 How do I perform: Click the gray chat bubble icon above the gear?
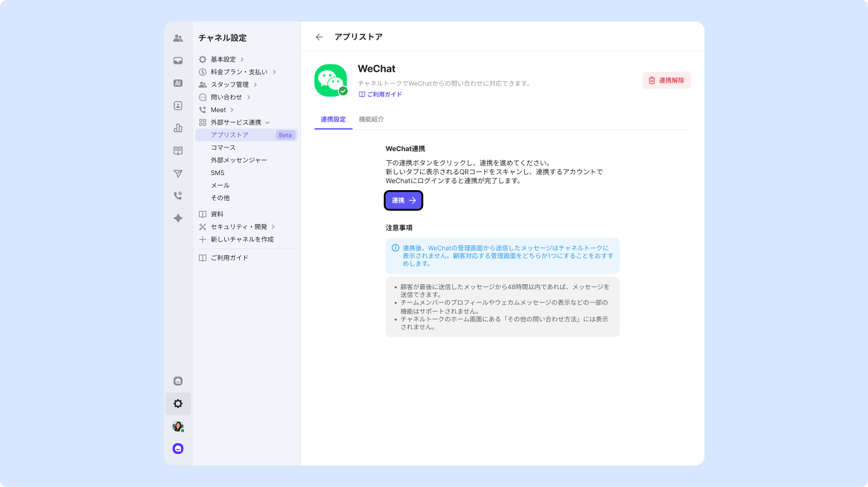coord(178,381)
